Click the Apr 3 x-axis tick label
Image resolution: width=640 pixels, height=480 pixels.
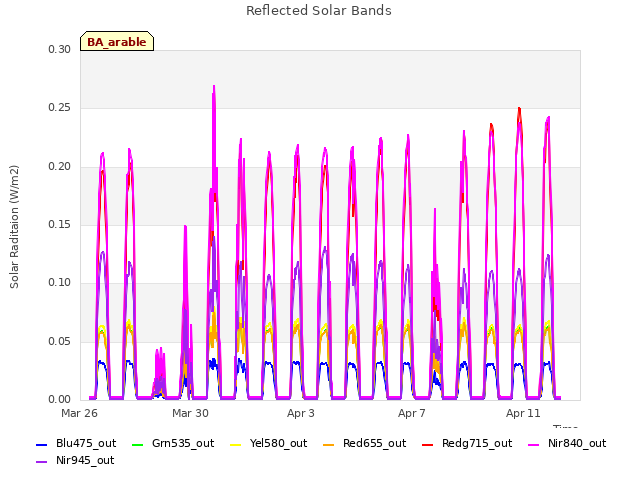tap(301, 413)
